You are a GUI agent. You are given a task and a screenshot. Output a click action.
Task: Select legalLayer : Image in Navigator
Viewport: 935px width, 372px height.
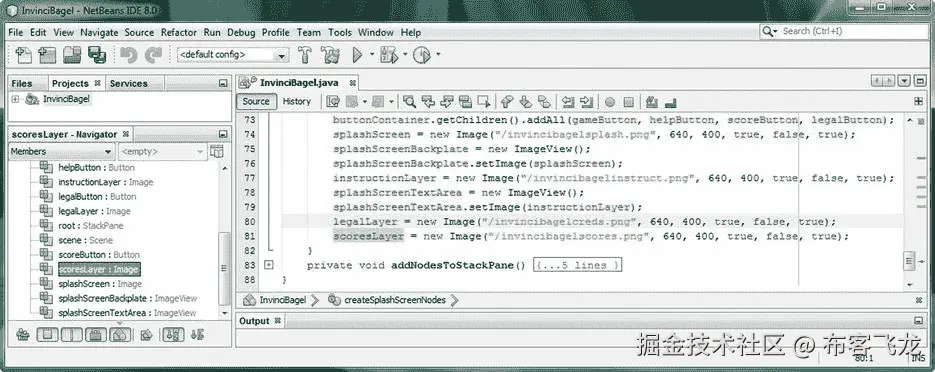(94, 211)
